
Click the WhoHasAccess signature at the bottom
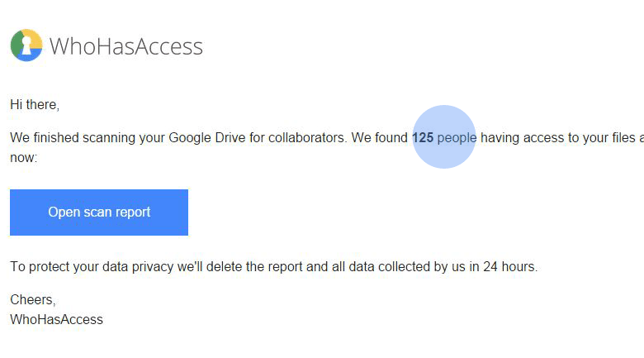click(x=56, y=319)
